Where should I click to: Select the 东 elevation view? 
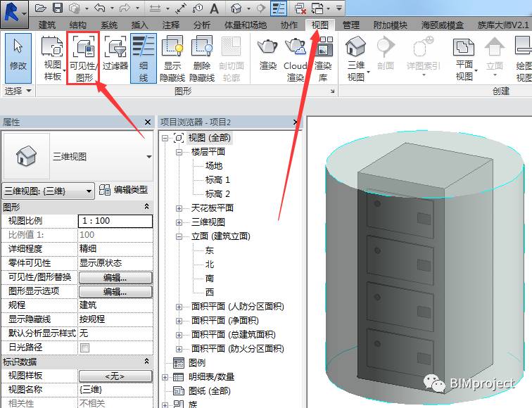click(x=209, y=250)
